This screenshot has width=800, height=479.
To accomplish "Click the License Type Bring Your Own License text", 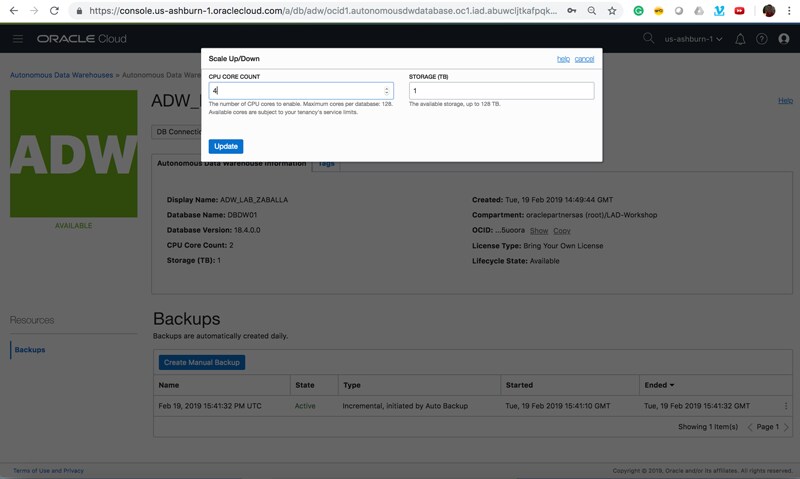I will [537, 246].
